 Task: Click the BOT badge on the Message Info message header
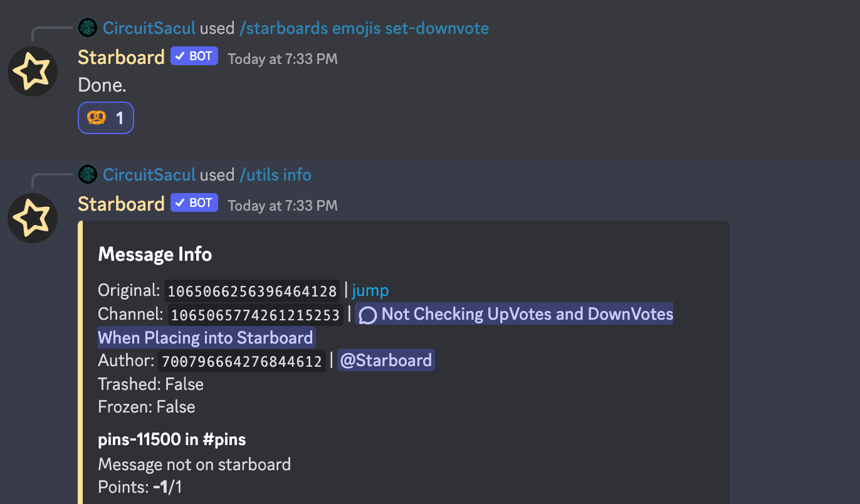[x=194, y=203]
